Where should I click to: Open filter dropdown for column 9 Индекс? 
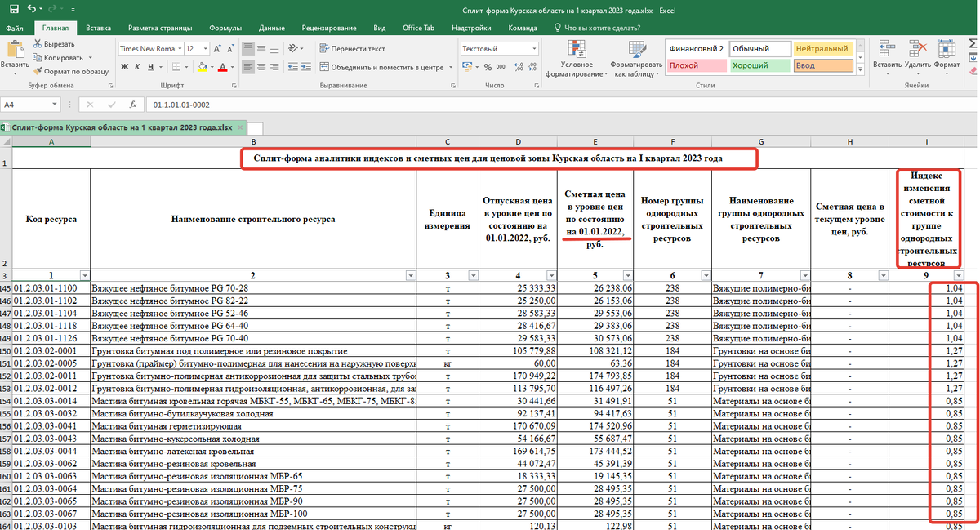pos(959,276)
